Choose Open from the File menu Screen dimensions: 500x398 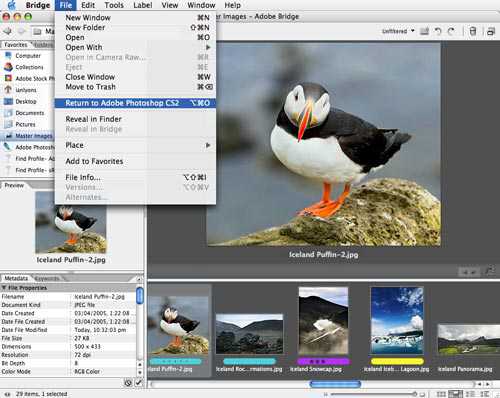(x=135, y=37)
